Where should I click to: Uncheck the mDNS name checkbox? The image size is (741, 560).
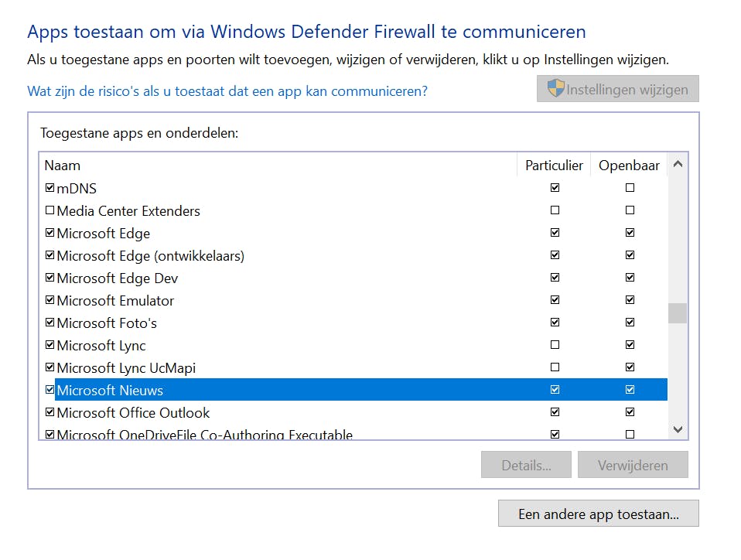[x=50, y=188]
